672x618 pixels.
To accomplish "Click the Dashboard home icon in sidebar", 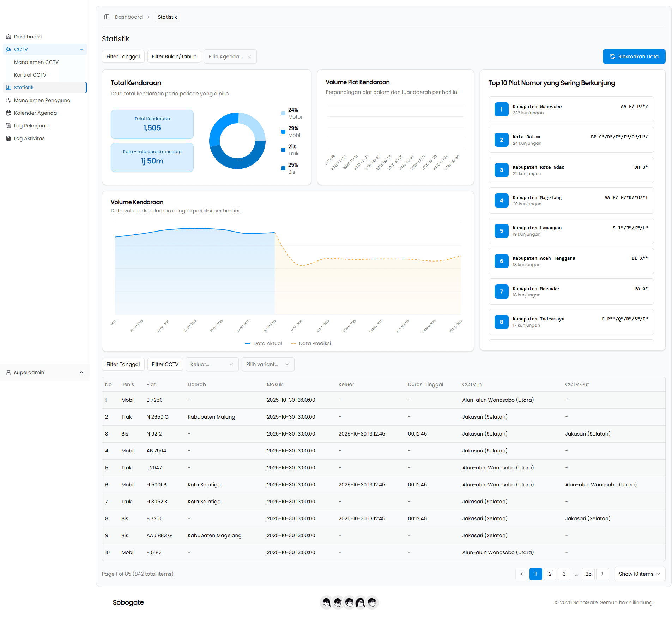I will pos(8,37).
